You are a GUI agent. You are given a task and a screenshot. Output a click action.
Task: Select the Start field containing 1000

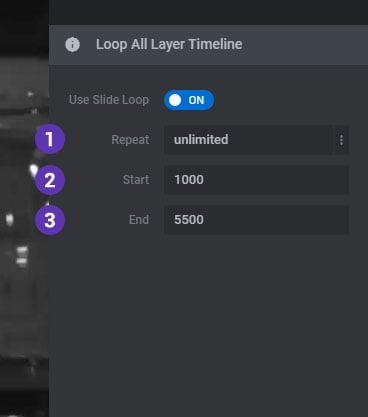[x=257, y=180]
